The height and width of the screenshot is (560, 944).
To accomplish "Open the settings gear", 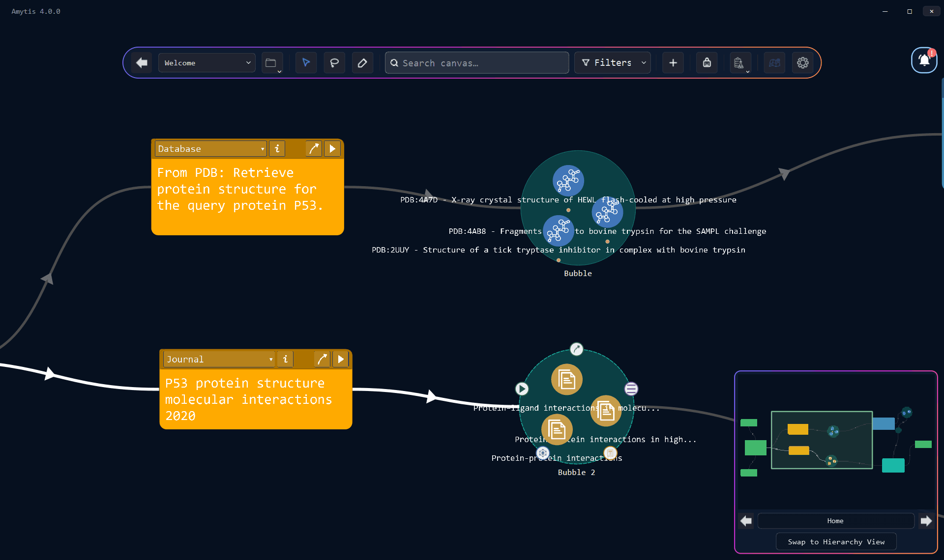I will [802, 63].
